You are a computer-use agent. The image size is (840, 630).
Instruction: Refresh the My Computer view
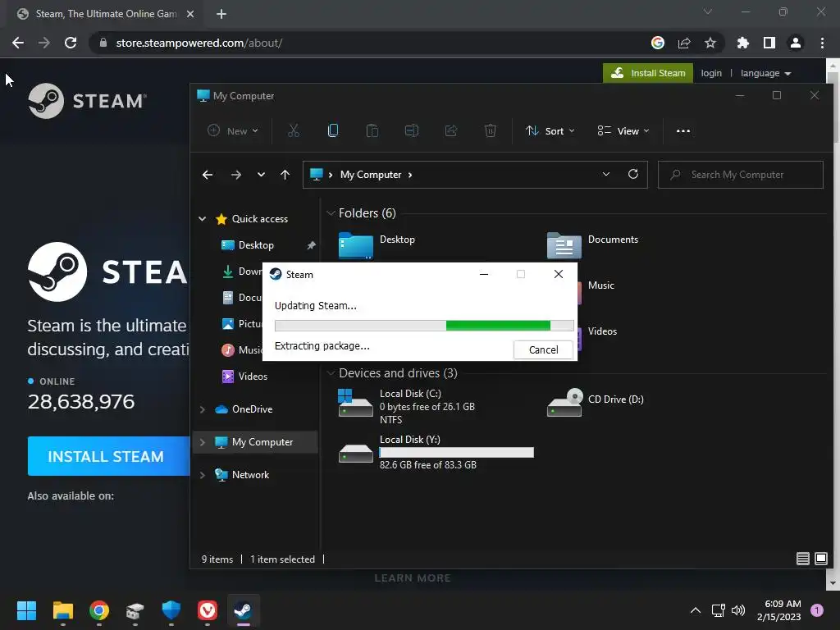pyautogui.click(x=632, y=174)
